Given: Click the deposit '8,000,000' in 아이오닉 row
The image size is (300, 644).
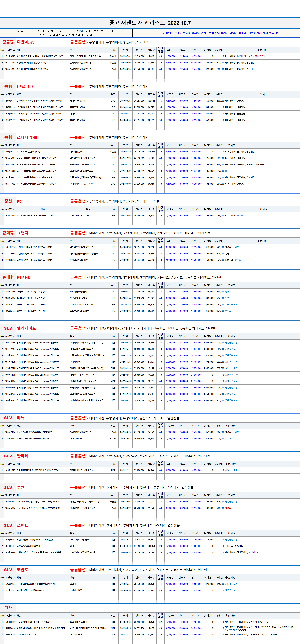Looking at the screenshot, I should [171, 628].
